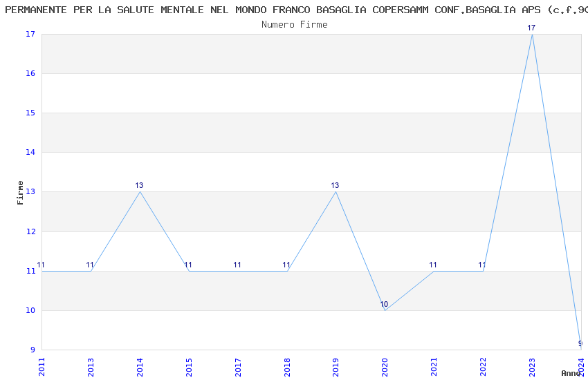Select the y-axis tick value 13
588x380 pixels.
tap(30, 191)
